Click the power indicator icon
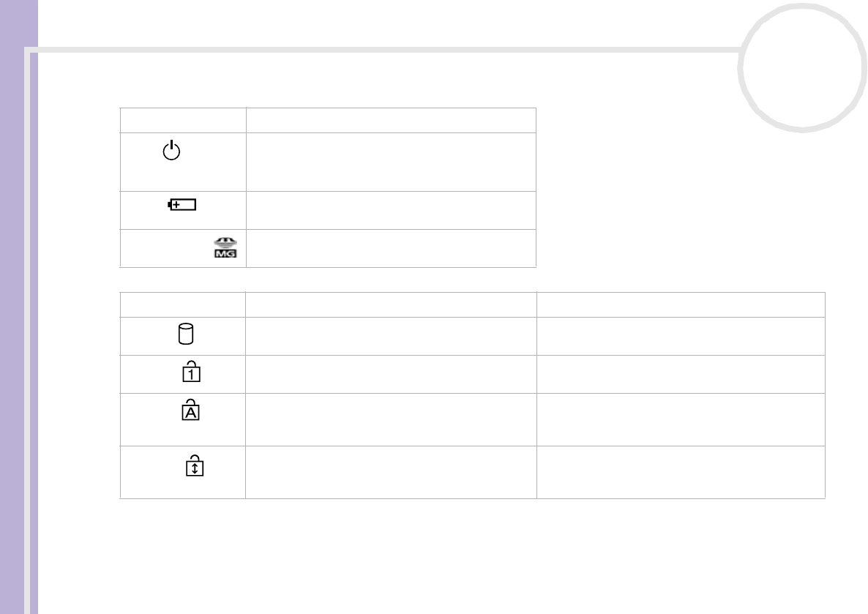Image resolution: width=868 pixels, height=614 pixels. pos(171,151)
